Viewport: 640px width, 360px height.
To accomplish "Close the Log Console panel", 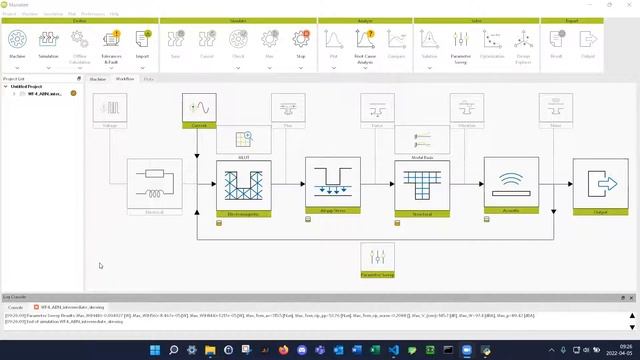I will [x=631, y=298].
